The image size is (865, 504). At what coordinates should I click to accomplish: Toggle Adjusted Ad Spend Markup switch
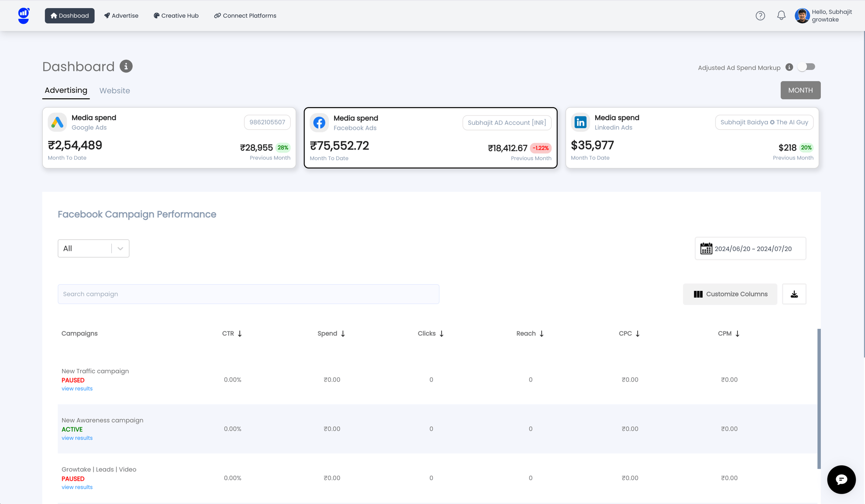coord(806,67)
